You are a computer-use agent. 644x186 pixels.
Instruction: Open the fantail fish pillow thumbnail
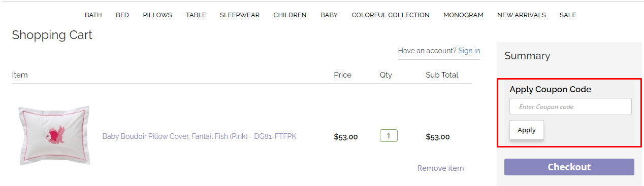point(54,135)
